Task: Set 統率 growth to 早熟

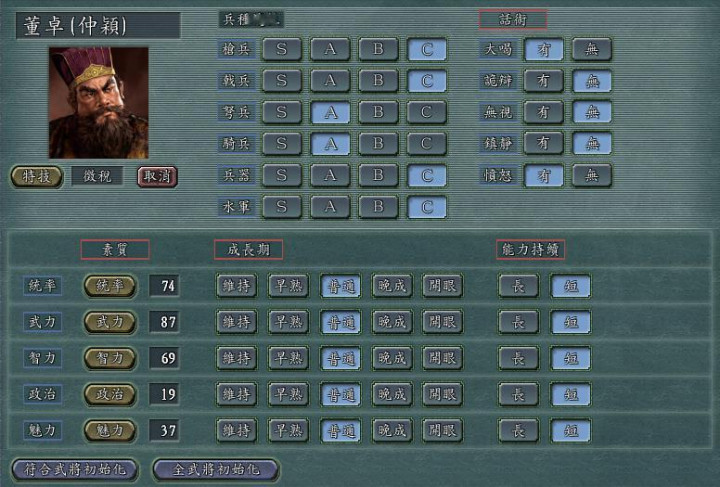Action: tap(288, 286)
